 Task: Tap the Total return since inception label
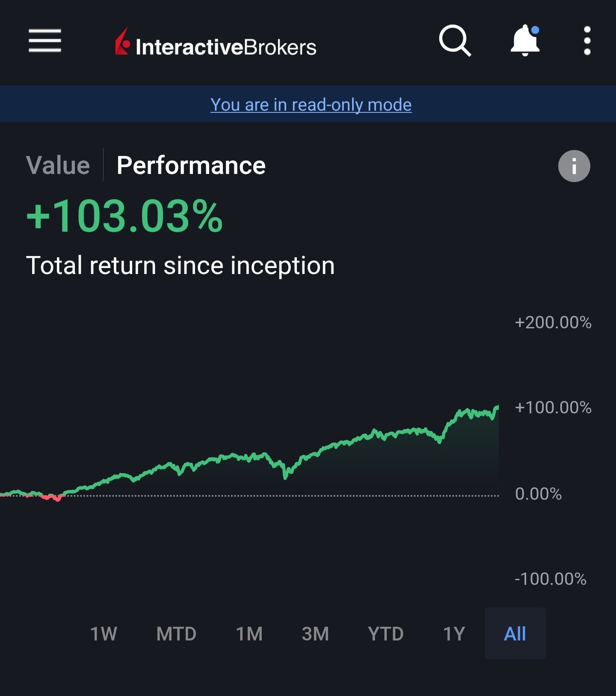(180, 265)
